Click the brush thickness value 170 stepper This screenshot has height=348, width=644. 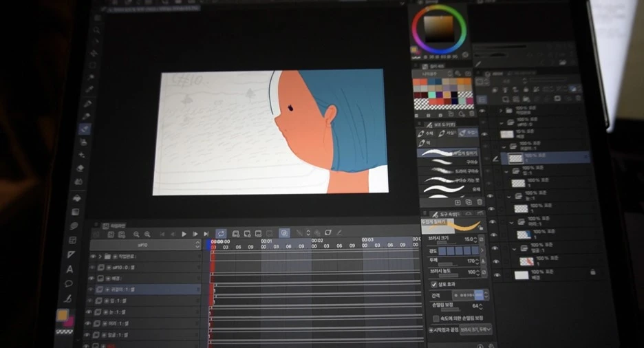point(477,261)
